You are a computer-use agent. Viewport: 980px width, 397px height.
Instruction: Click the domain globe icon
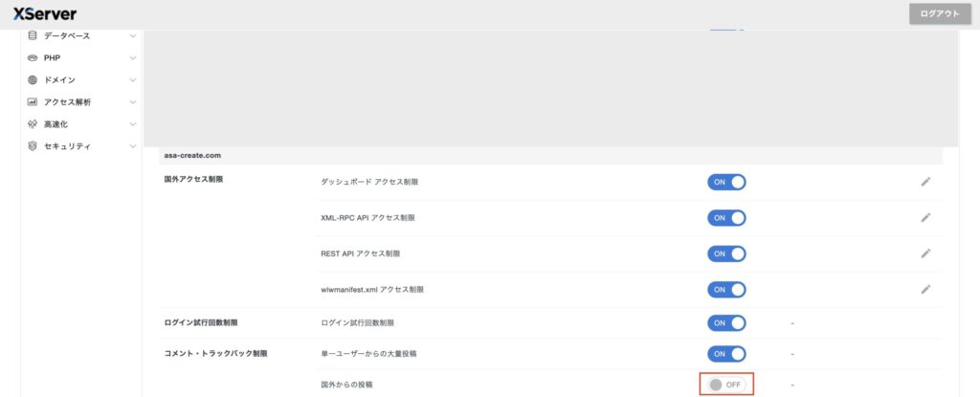coord(33,80)
